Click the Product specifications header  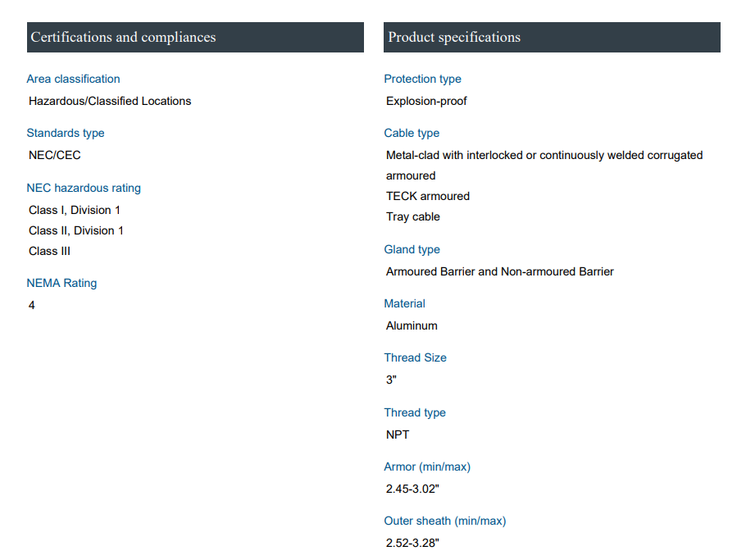tap(454, 38)
